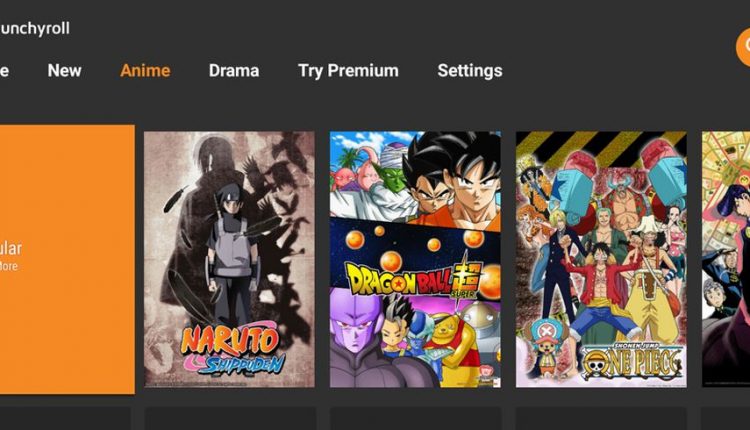Viewport: 750px width, 430px height.
Task: Select dark placeholder tile below One Piece poster
Action: (601, 419)
